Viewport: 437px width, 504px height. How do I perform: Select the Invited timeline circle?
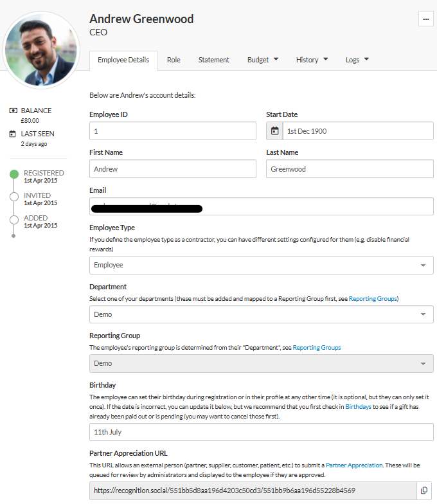[14, 196]
